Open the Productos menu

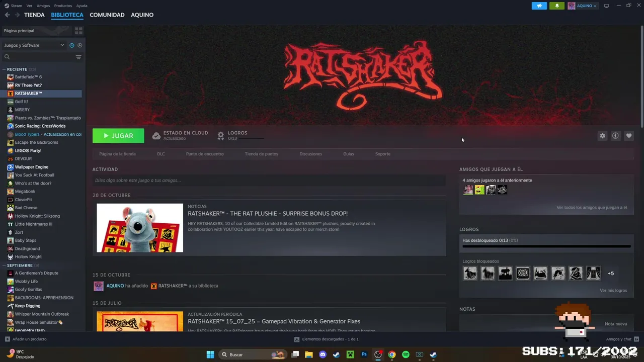coord(63,6)
